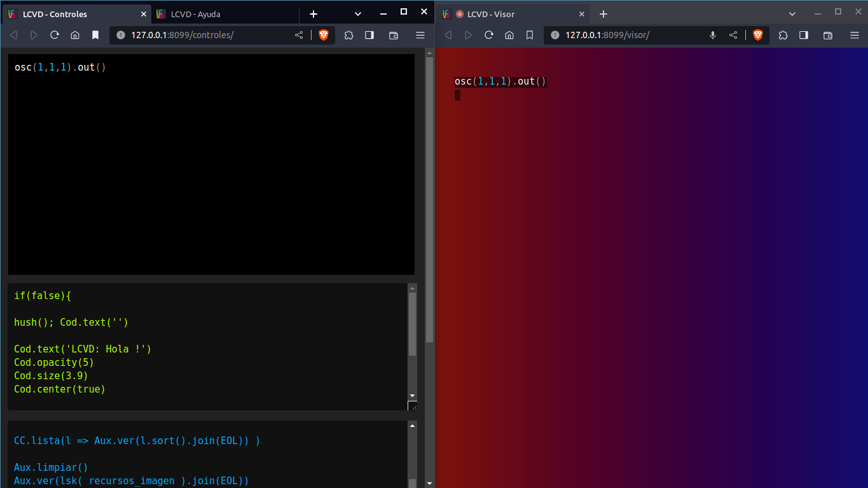Reload the controles page
The width and height of the screenshot is (868, 488).
pos(55,35)
